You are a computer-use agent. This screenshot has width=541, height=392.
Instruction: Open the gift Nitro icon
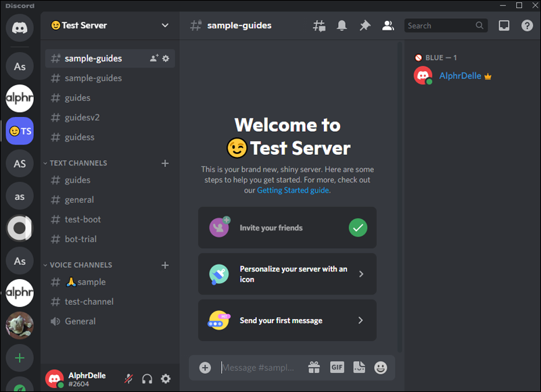pos(314,368)
